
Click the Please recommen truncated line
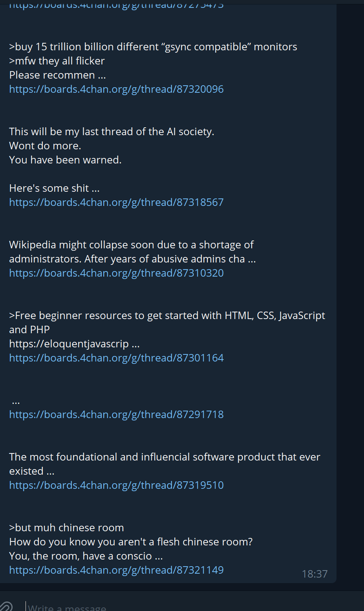click(x=57, y=75)
